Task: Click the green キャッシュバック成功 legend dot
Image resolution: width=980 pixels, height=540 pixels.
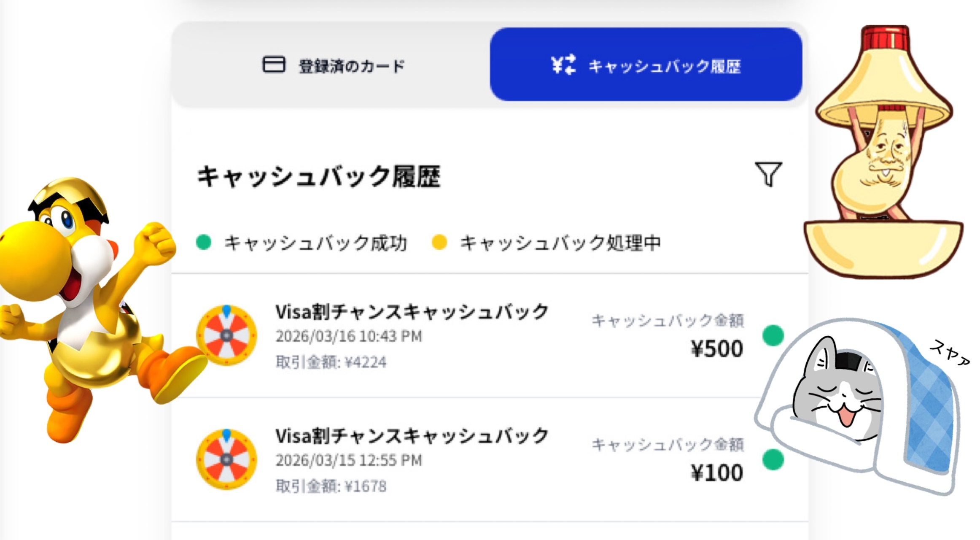Action: pyautogui.click(x=204, y=242)
